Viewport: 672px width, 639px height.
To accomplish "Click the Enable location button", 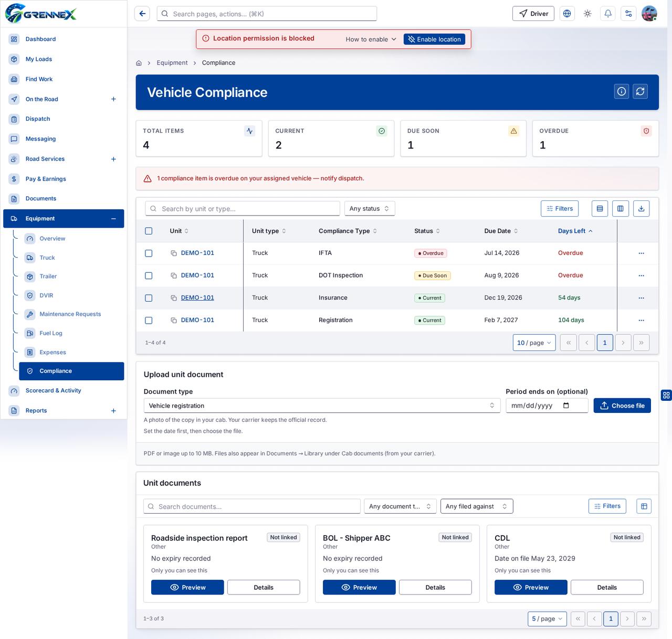I will click(x=434, y=39).
